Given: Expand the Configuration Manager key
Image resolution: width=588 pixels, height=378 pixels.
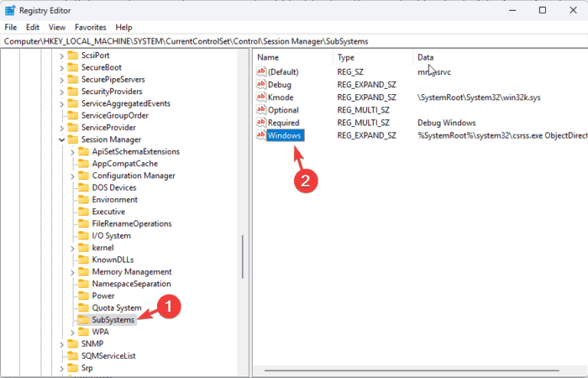Looking at the screenshot, I should tap(73, 176).
